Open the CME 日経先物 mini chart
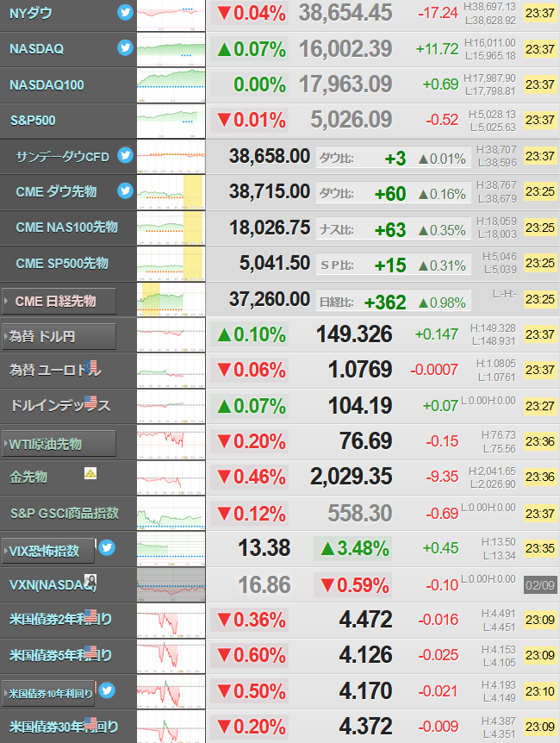 click(x=171, y=299)
